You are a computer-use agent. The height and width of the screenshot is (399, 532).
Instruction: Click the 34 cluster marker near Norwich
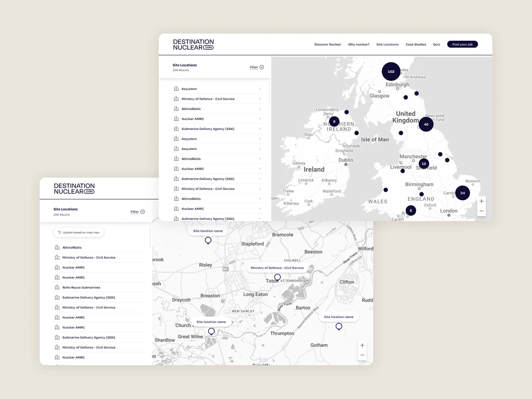462,193
